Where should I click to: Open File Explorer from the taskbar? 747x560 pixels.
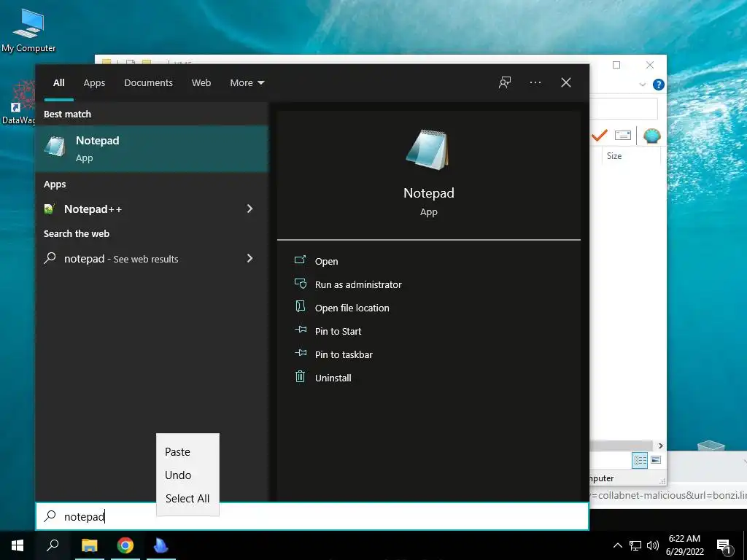(89, 545)
